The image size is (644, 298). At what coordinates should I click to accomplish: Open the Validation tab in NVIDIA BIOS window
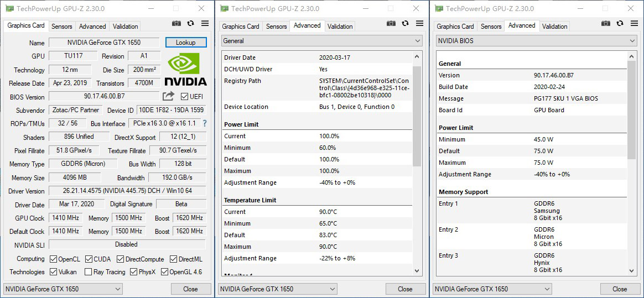pos(554,26)
